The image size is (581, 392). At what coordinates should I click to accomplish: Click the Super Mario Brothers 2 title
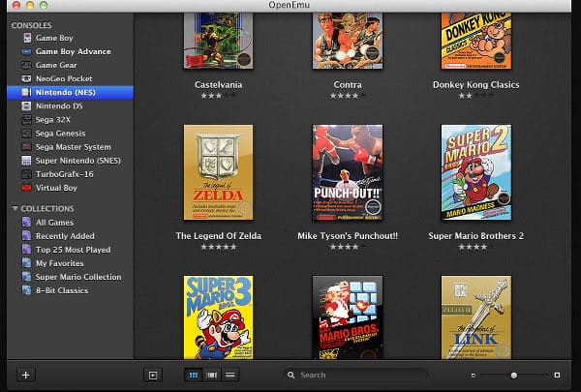click(x=476, y=236)
